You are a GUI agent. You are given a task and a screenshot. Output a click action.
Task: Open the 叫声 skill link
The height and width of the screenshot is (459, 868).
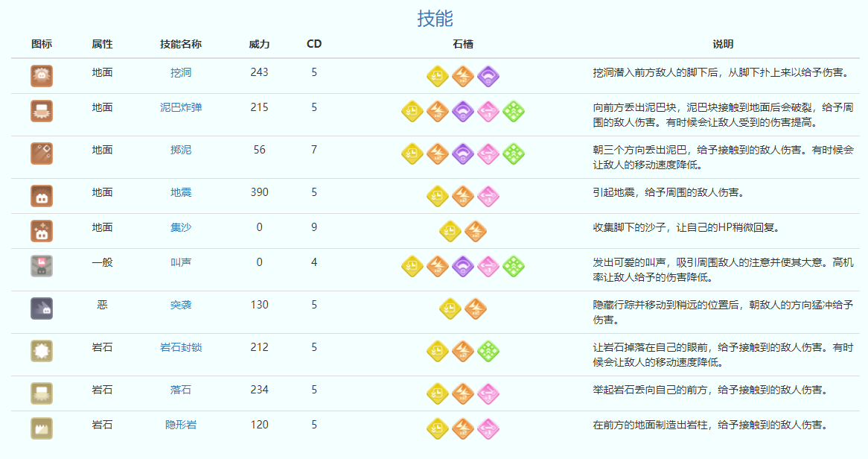click(x=181, y=262)
